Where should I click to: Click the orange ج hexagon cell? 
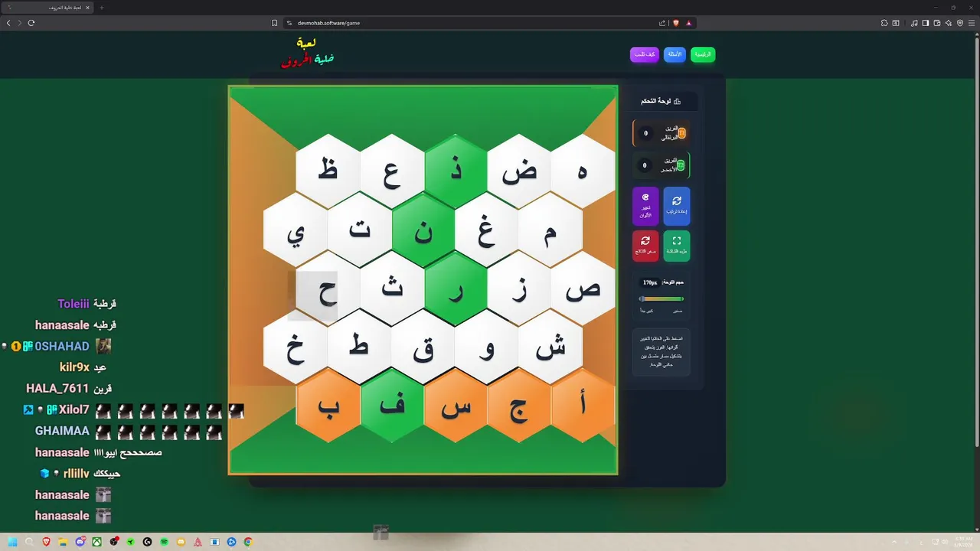(519, 406)
